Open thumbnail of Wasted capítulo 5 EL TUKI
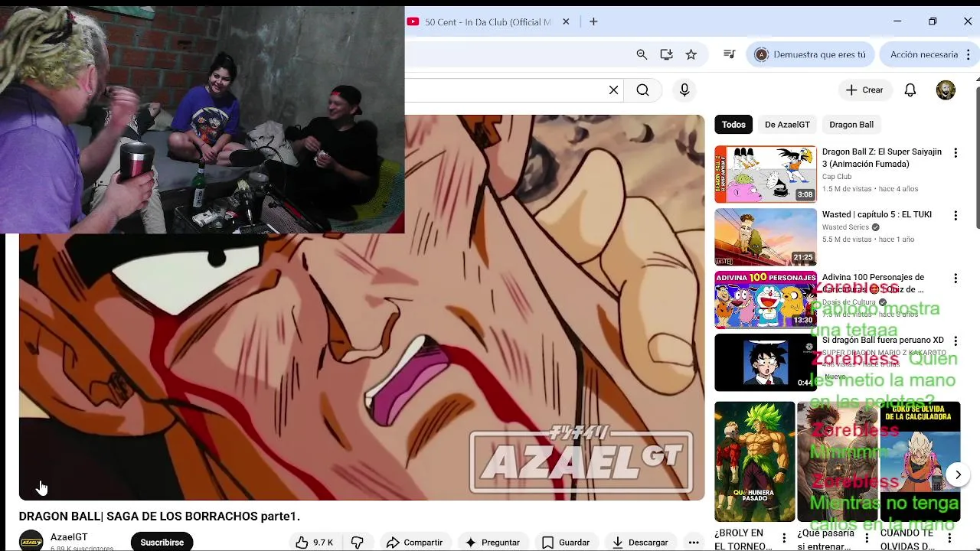Screen dimensions: 980x551 point(766,237)
